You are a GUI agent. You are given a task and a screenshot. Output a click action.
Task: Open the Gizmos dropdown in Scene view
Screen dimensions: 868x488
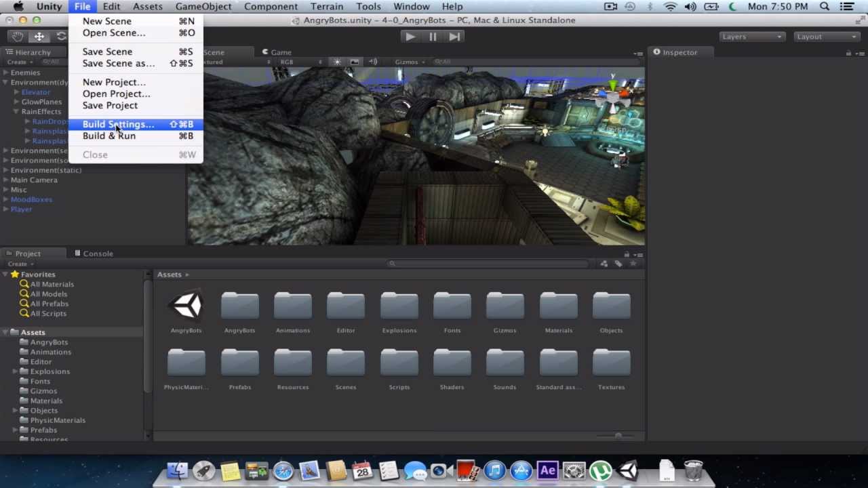click(x=410, y=62)
